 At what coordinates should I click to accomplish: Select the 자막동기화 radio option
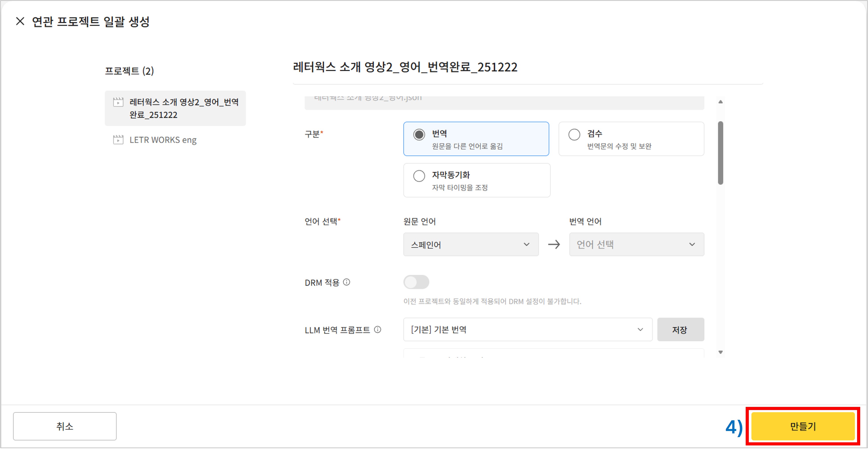419,176
